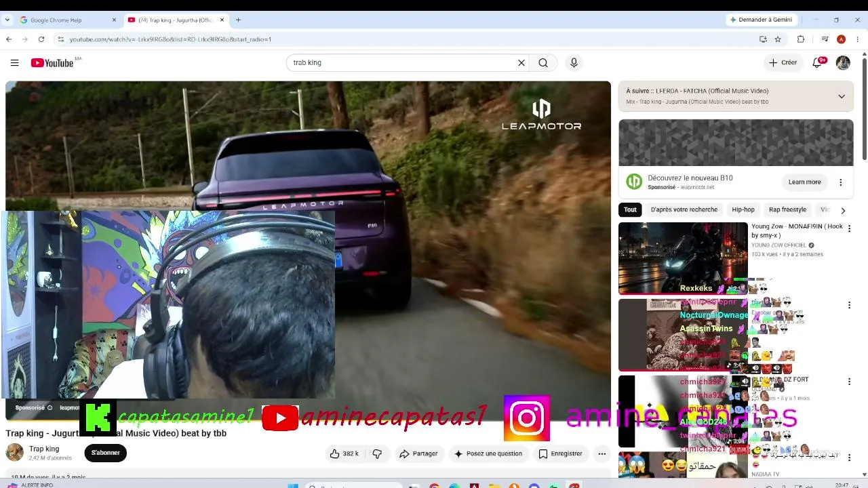Select the 'Tout' filter chip

click(x=630, y=210)
